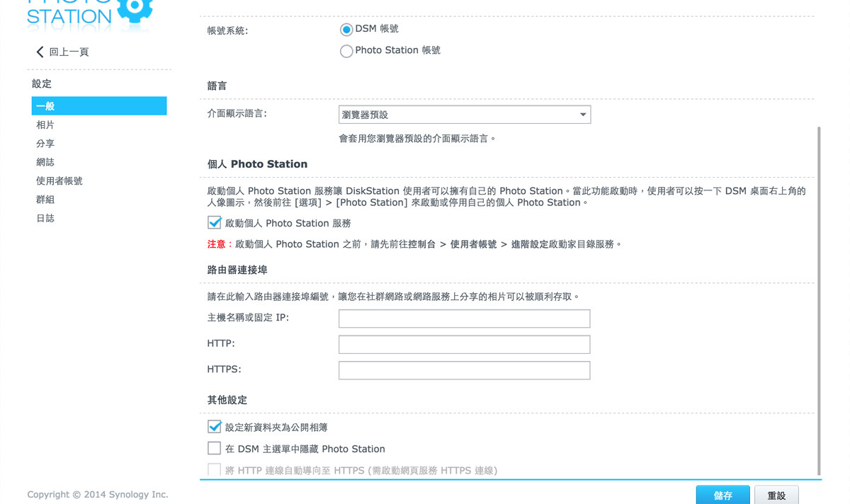Open the 群組 settings section

(x=45, y=200)
